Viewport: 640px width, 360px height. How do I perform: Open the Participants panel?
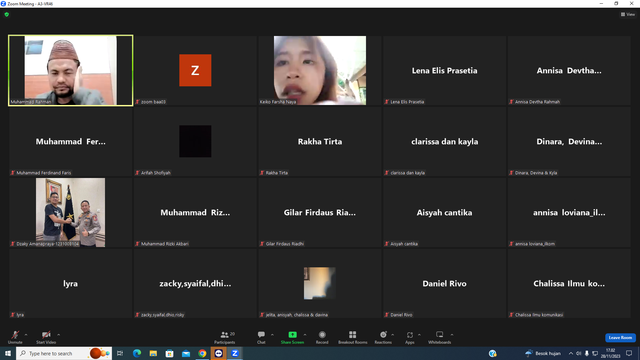225,338
